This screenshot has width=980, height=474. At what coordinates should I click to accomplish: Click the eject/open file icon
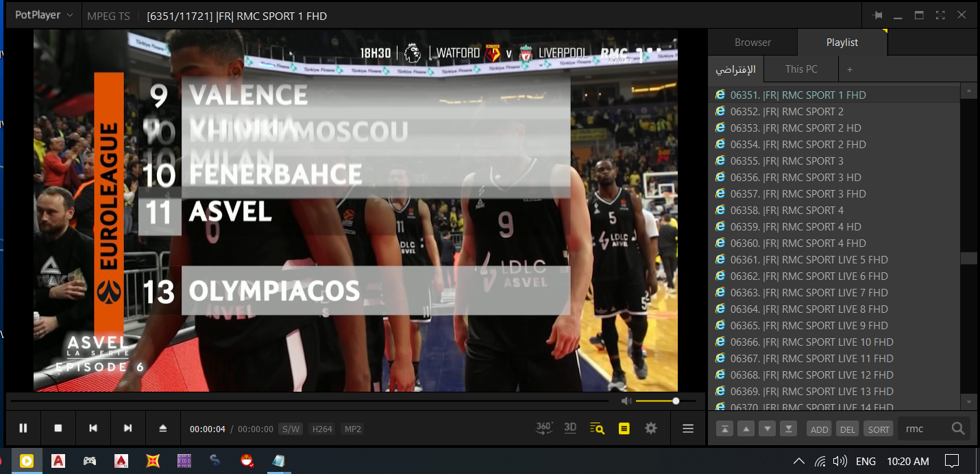[163, 428]
